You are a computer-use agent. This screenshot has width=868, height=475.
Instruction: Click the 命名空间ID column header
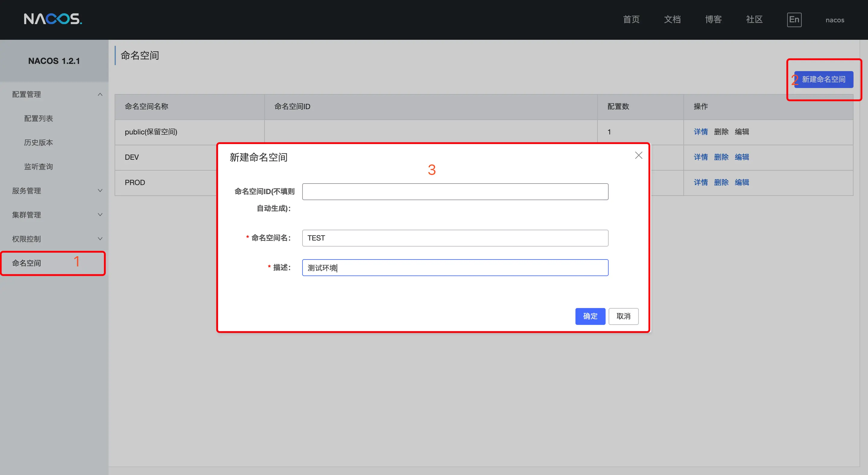point(431,107)
